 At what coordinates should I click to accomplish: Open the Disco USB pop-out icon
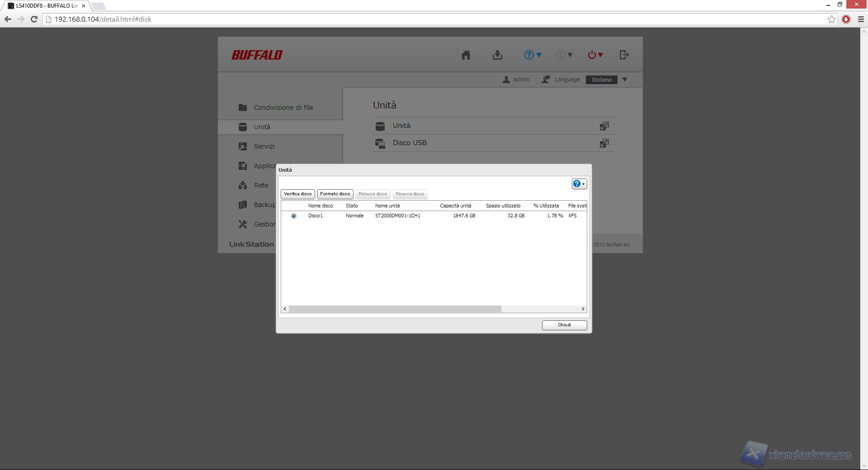point(604,143)
